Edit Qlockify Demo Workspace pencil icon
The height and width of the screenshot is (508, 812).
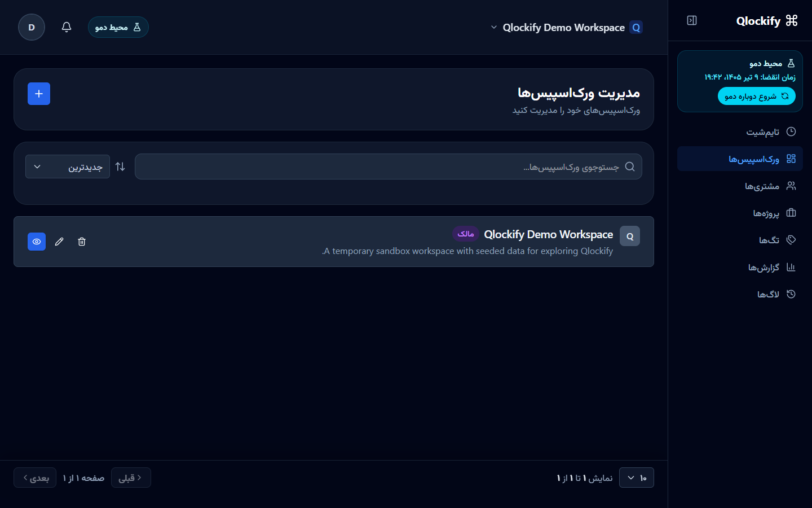pyautogui.click(x=59, y=242)
